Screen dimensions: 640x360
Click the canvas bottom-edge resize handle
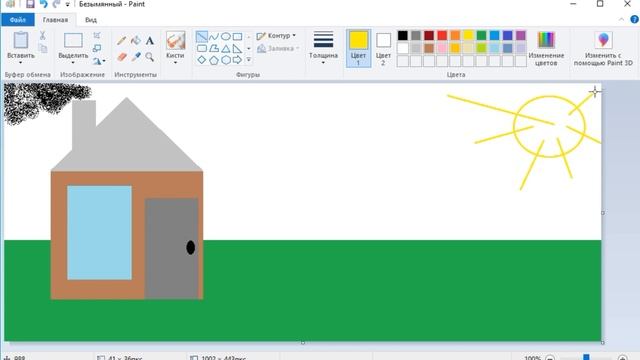pyautogui.click(x=303, y=342)
